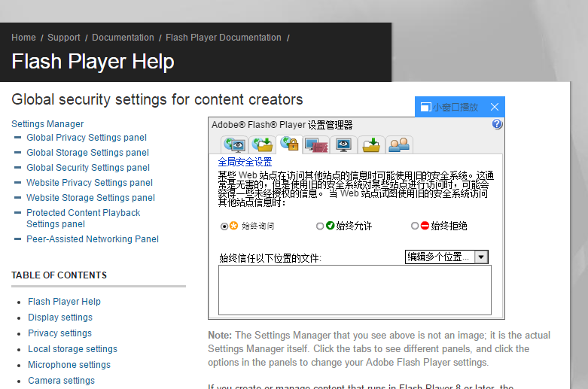
Task: Click the TABLE OF CONTENTS heading
Action: tap(59, 275)
